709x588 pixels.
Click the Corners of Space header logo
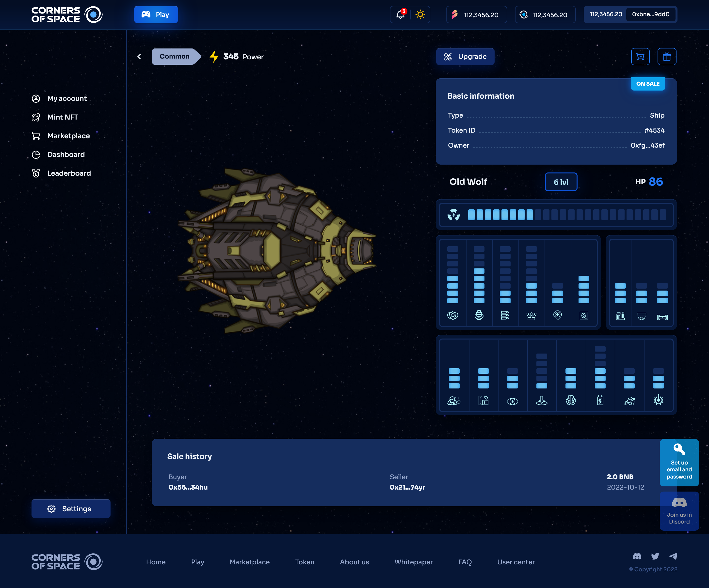pos(67,15)
